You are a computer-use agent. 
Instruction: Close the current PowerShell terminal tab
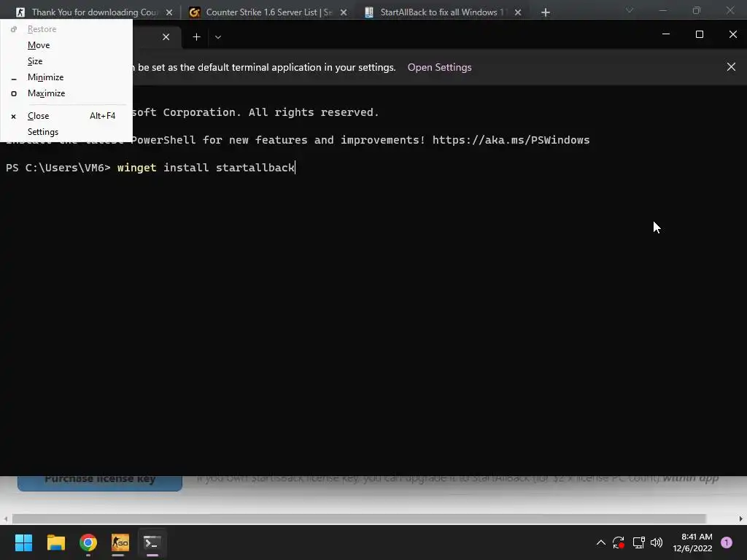166,37
